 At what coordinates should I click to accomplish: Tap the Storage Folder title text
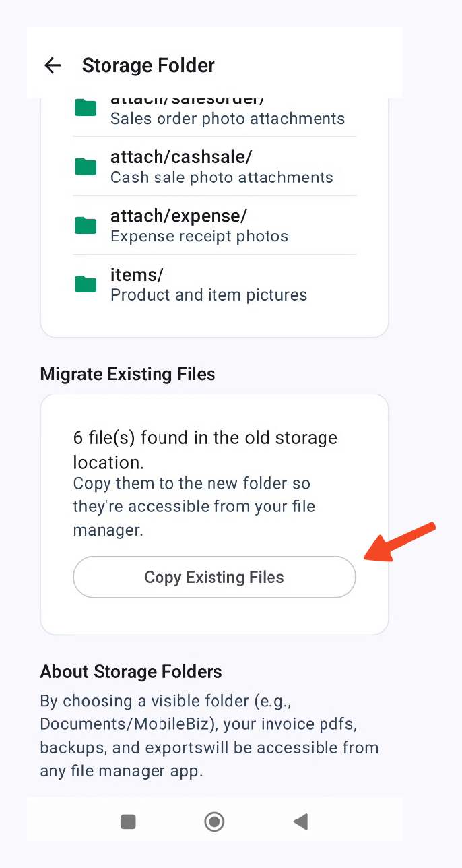pos(148,65)
